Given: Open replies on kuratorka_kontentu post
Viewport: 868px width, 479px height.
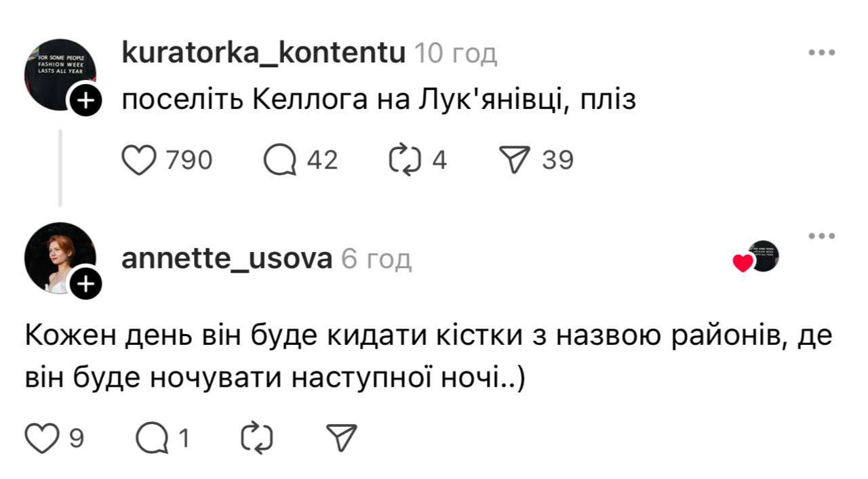Looking at the screenshot, I should coord(280,161).
